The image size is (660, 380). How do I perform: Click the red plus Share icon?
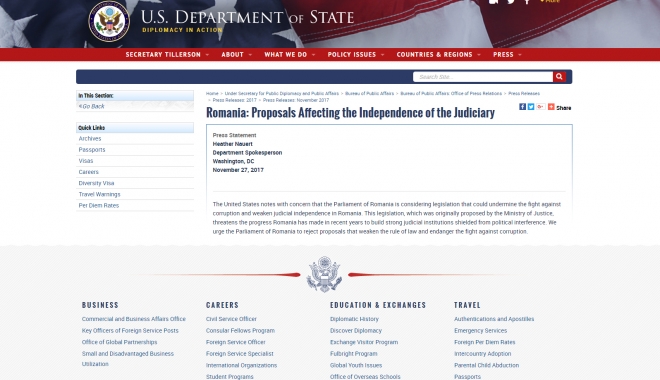551,107
